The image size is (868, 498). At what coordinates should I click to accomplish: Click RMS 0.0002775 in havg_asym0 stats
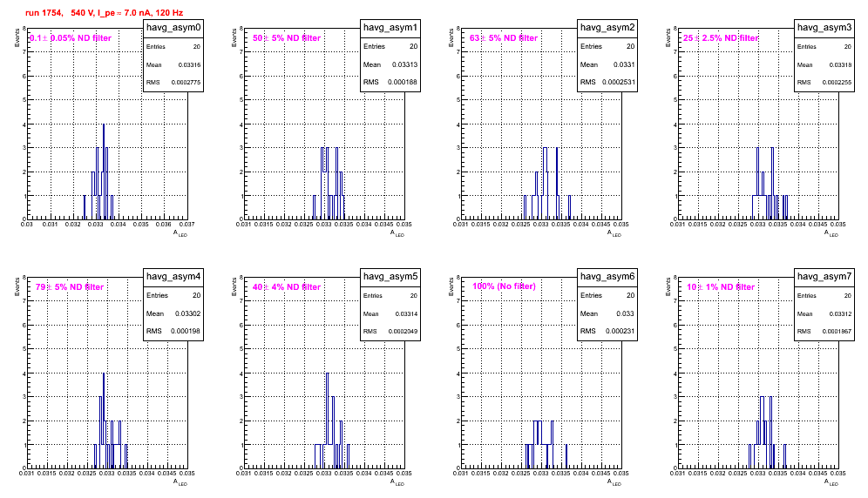point(173,83)
